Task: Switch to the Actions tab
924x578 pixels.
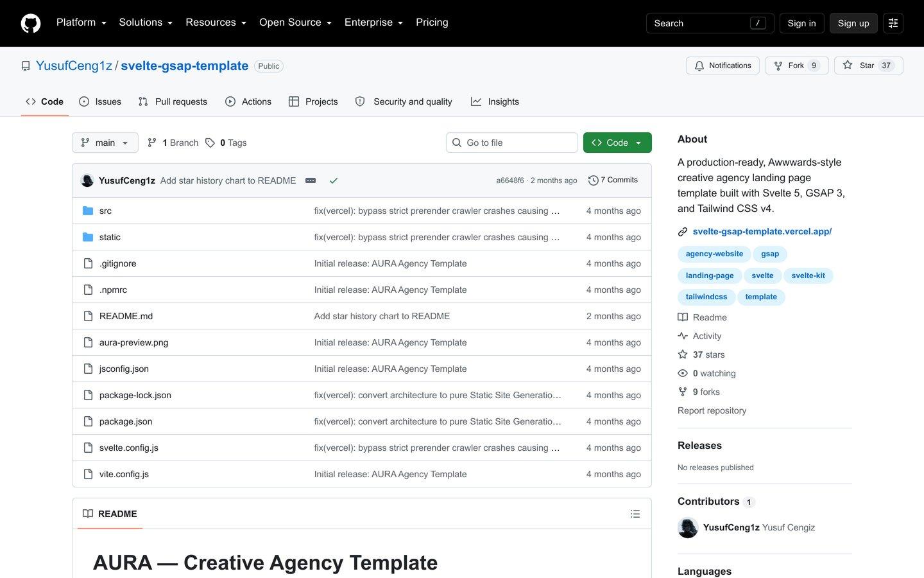Action: tap(248, 101)
